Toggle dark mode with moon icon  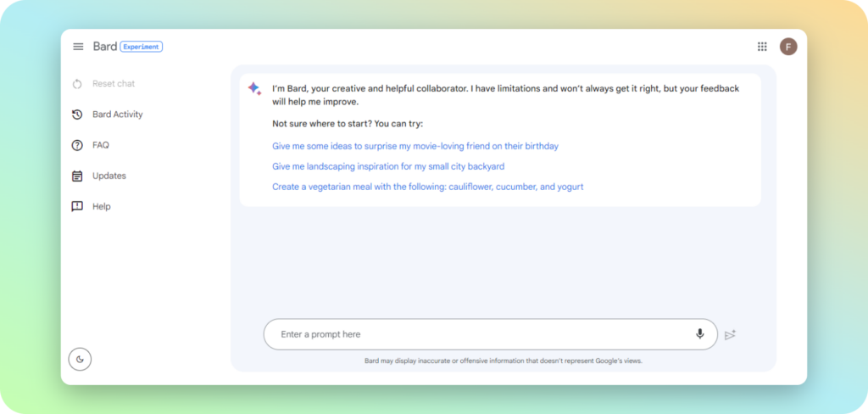(80, 359)
